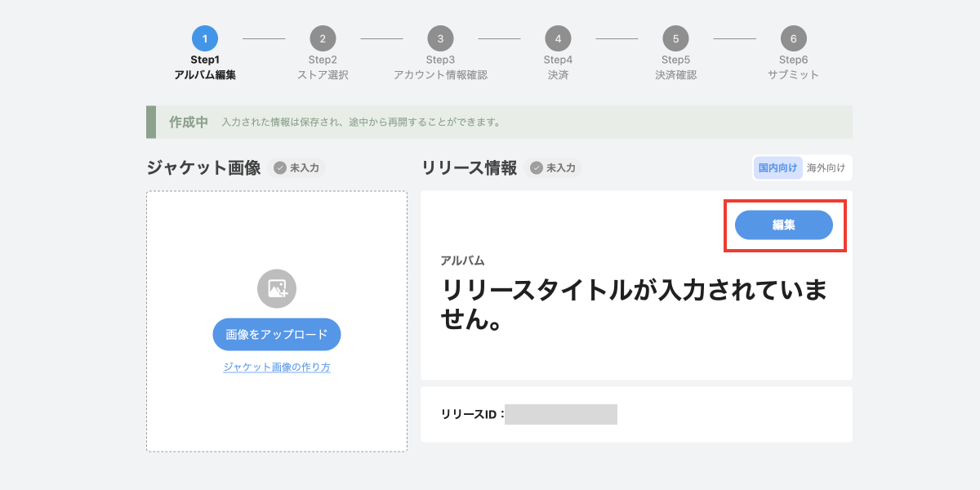
Task: Click the 画像をアップロード button
Action: click(x=277, y=335)
